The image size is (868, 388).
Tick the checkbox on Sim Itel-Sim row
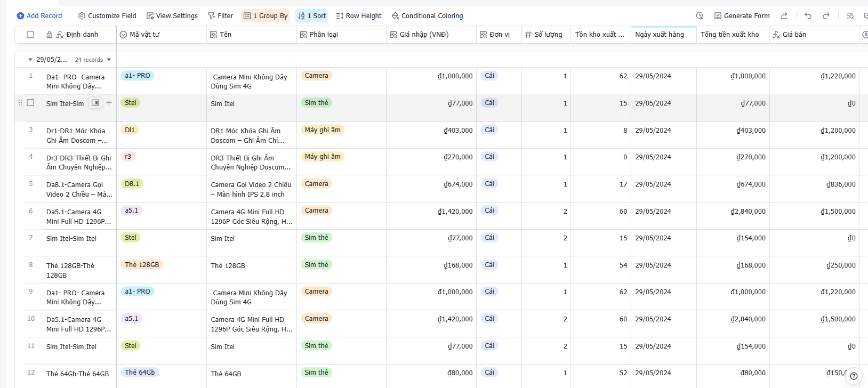click(30, 103)
